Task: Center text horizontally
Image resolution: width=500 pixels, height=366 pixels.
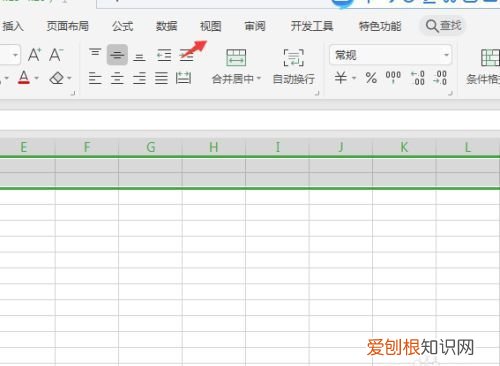Action: [x=117, y=78]
